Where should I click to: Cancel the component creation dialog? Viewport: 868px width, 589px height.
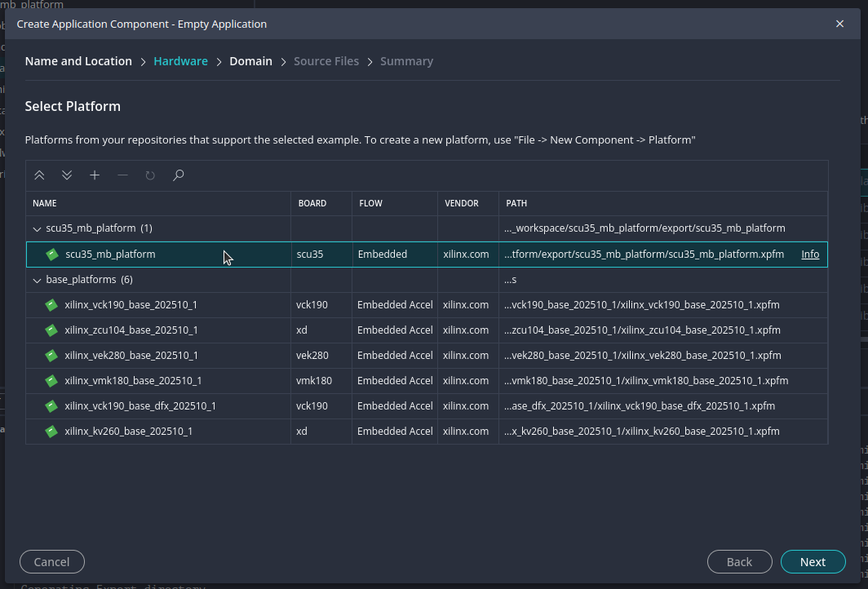click(51, 561)
